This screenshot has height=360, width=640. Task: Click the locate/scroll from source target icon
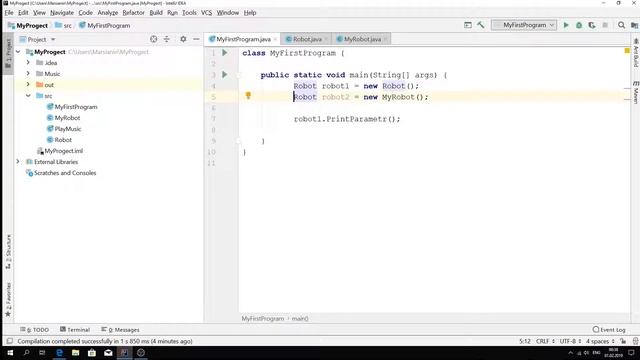153,39
